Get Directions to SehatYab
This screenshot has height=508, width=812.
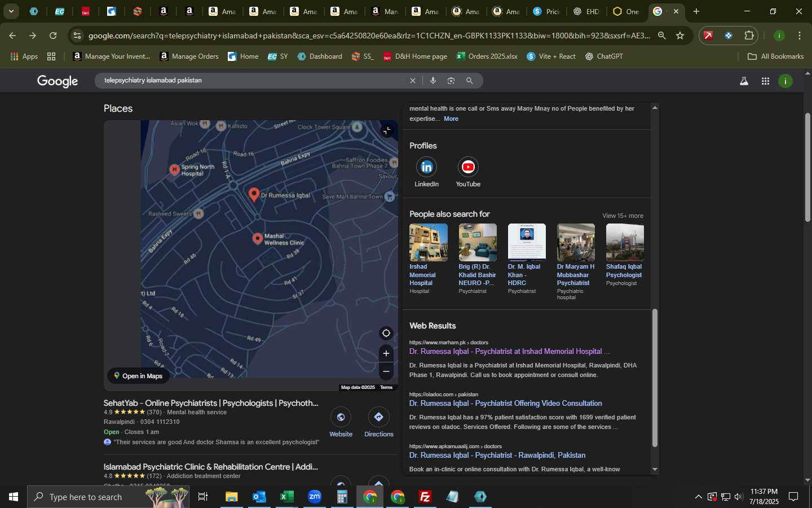tap(378, 422)
